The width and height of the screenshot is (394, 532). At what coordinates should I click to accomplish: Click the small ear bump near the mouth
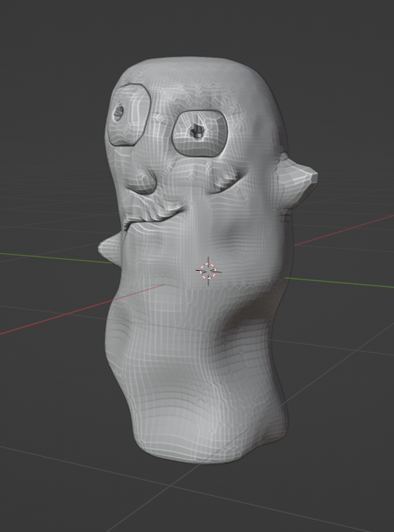[x=110, y=248]
